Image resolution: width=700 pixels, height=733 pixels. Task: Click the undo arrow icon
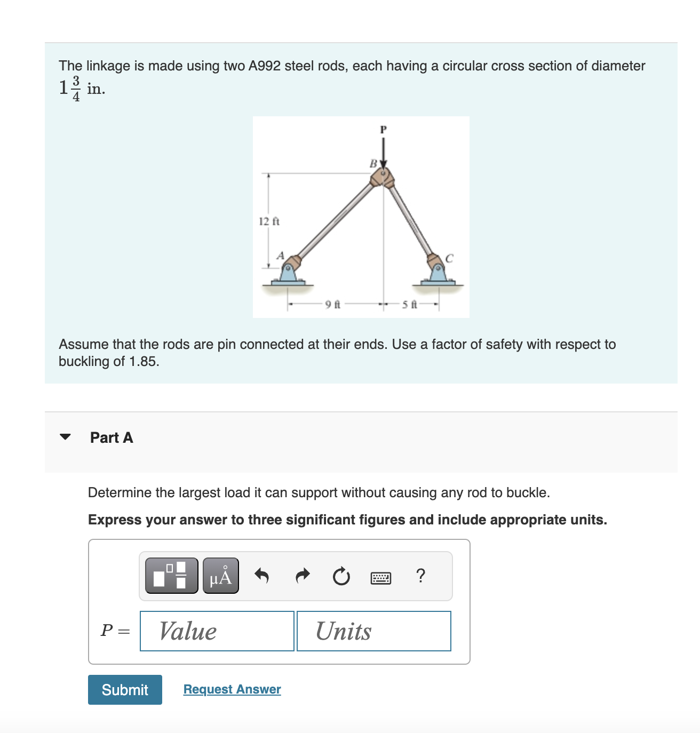(262, 576)
